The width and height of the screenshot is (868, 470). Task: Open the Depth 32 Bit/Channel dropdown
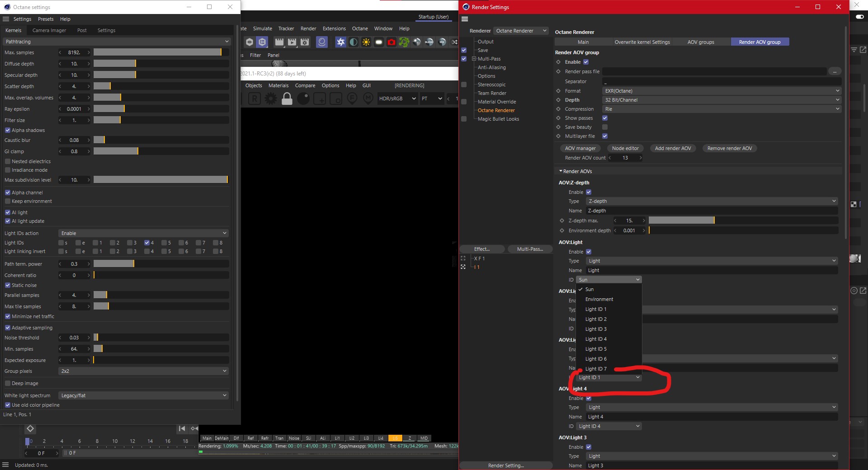pos(722,100)
